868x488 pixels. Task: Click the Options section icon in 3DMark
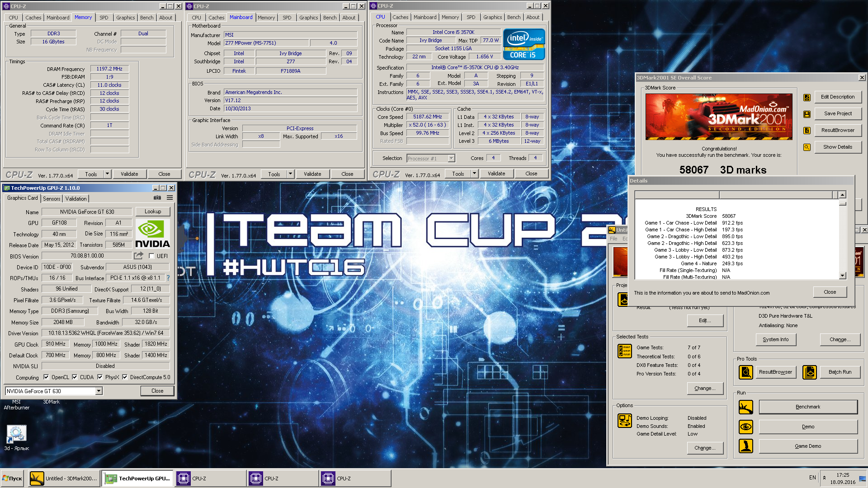[x=625, y=421]
